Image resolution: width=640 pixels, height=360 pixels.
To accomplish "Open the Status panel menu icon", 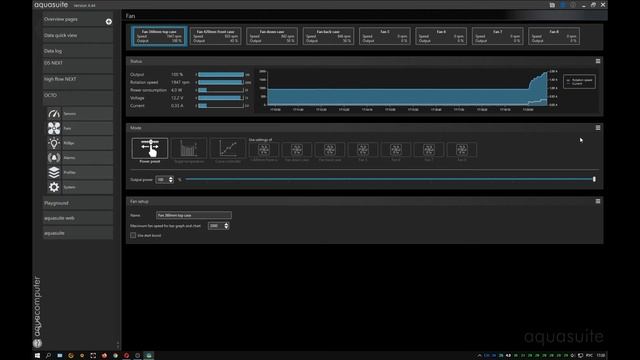I will tap(598, 61).
